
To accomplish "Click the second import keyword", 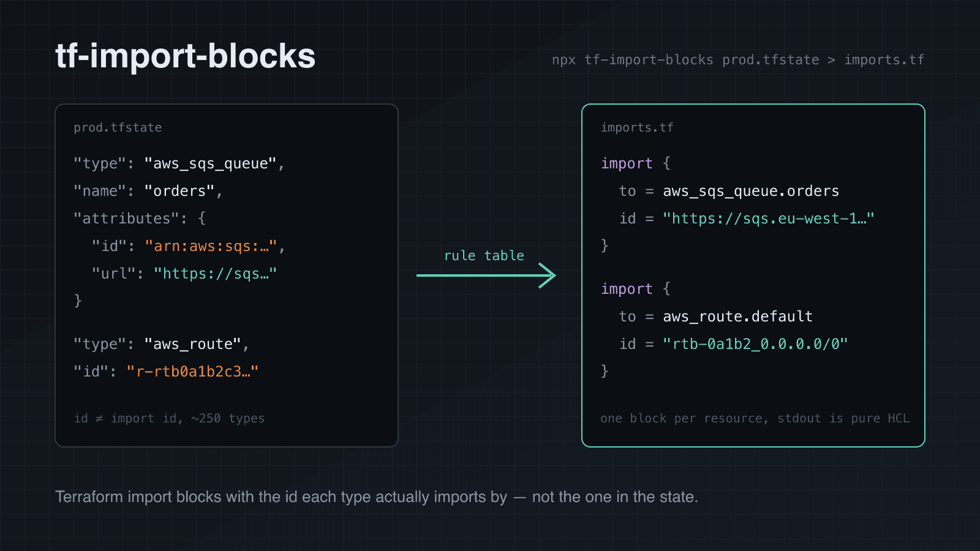I will point(627,289).
